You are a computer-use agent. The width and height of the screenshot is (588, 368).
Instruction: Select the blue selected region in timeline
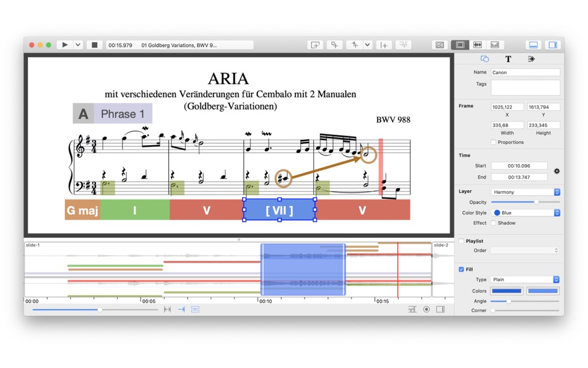303,269
